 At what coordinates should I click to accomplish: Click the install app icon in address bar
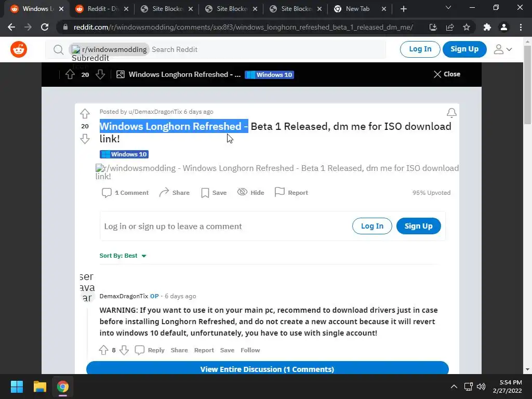click(x=433, y=27)
